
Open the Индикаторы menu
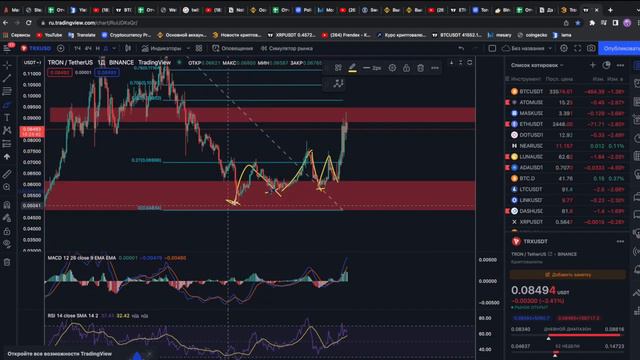coord(162,48)
